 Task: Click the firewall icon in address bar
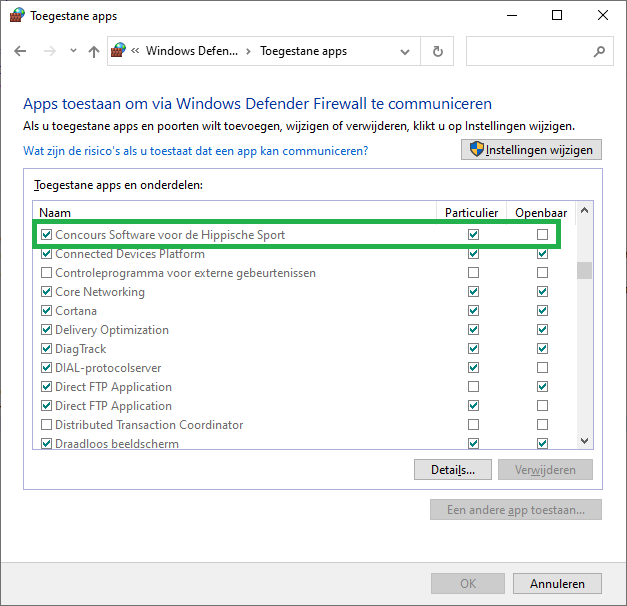point(118,51)
